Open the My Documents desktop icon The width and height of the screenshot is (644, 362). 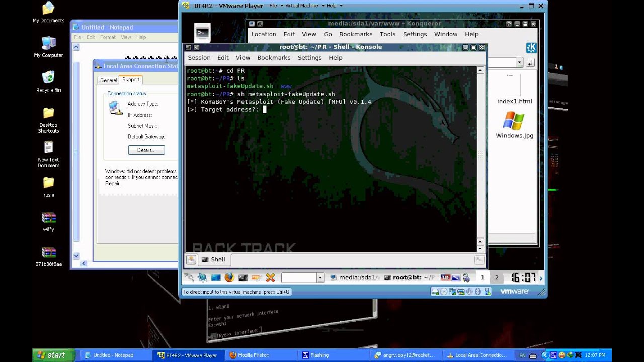[48, 9]
